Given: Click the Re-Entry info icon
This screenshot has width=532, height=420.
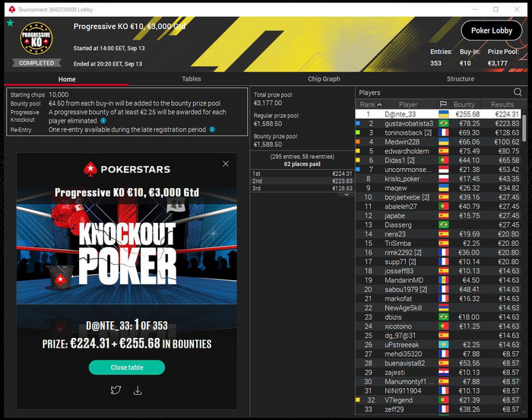Looking at the screenshot, I should click(212, 129).
